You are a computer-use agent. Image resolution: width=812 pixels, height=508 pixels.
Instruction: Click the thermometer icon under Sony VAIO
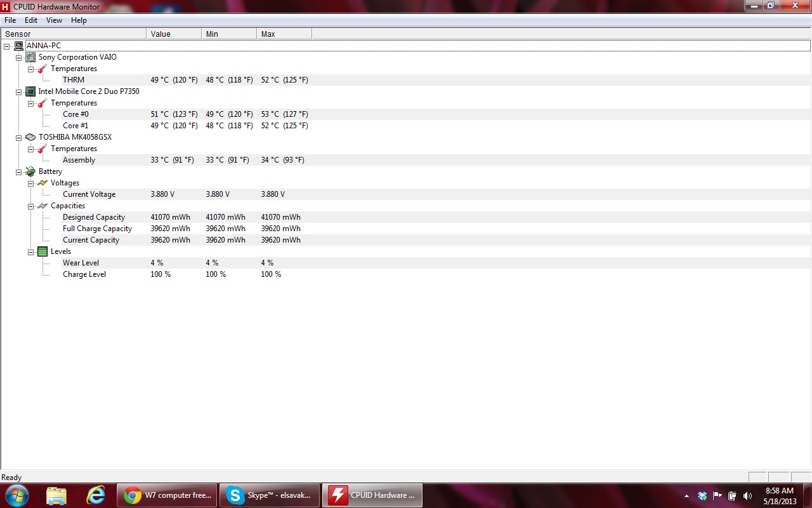(43, 69)
